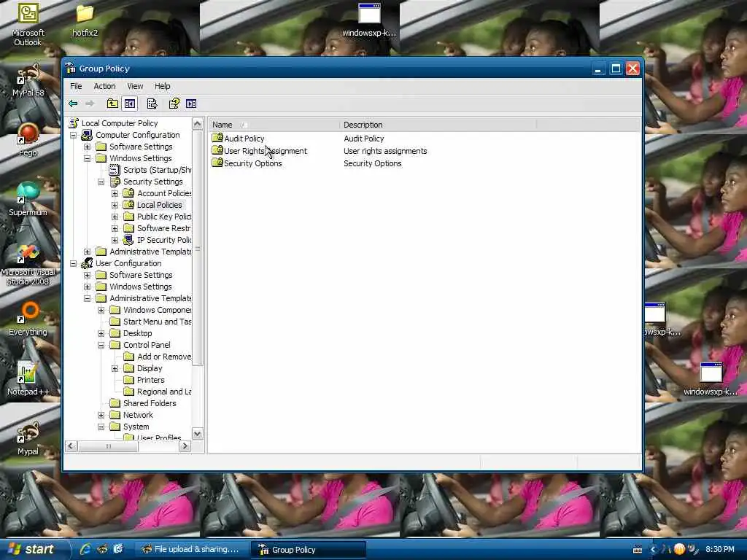This screenshot has width=747, height=560.
Task: Launch Everything search desktop shortcut
Action: tap(28, 319)
